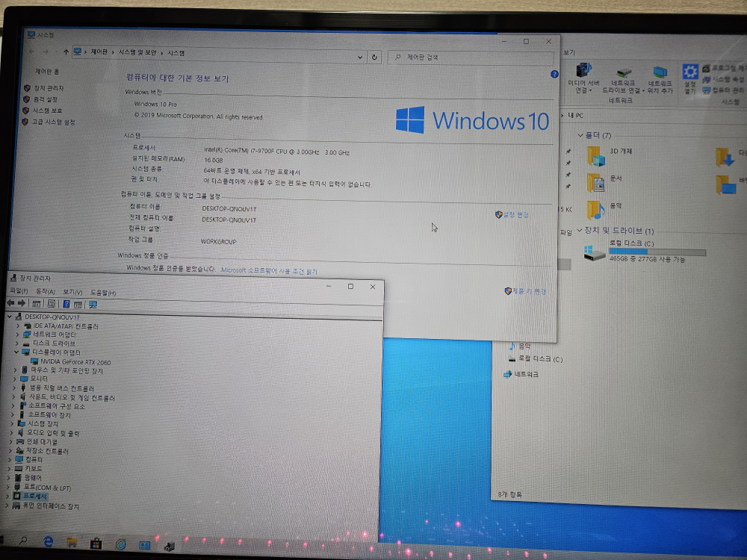Click 제어판 홈 link
Viewport: 747px width, 560px height.
[46, 72]
